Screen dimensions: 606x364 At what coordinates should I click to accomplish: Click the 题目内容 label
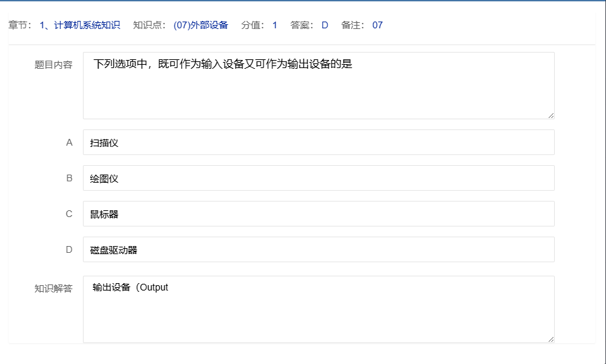[53, 65]
